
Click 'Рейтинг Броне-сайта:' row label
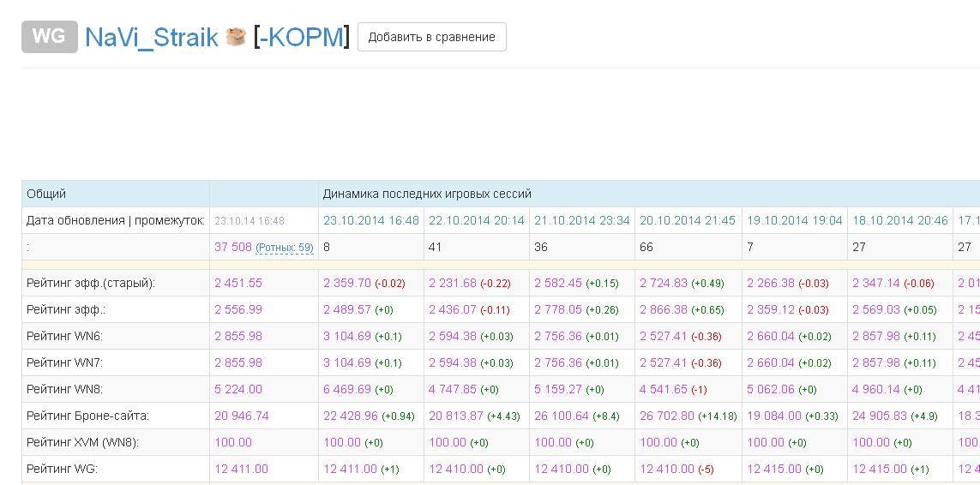point(88,416)
